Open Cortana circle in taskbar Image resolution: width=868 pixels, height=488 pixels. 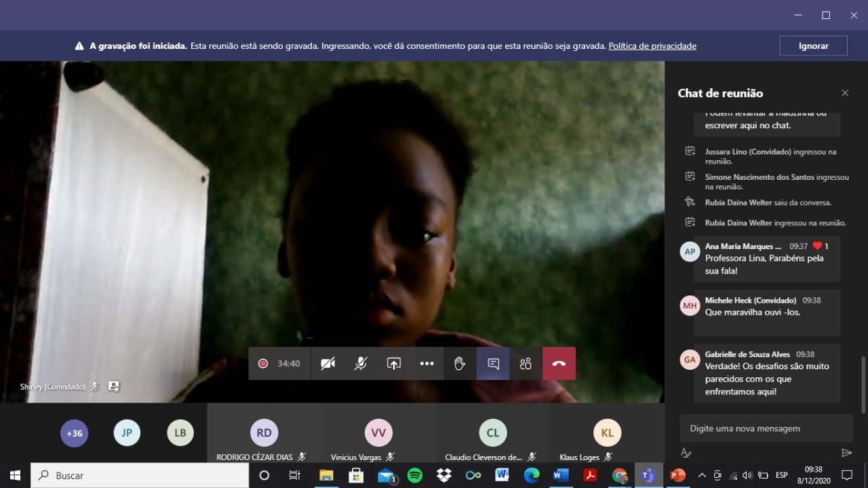[x=264, y=475]
